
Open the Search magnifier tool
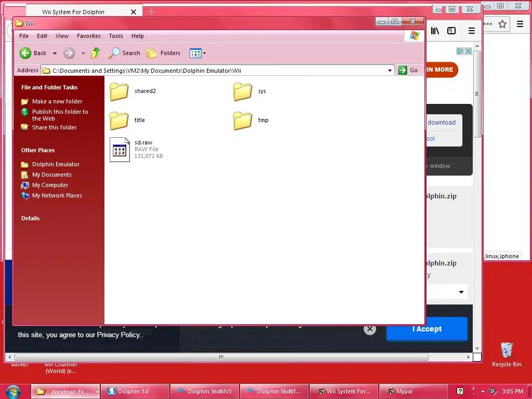(124, 53)
